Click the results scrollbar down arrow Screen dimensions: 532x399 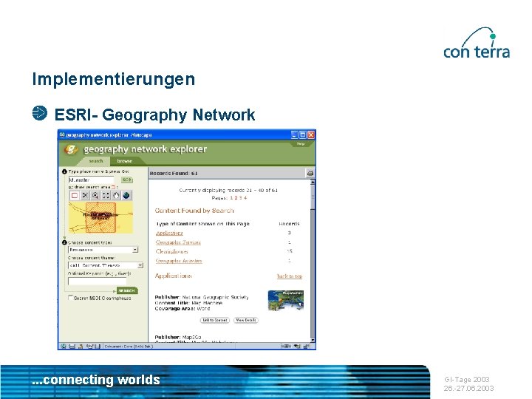313,339
